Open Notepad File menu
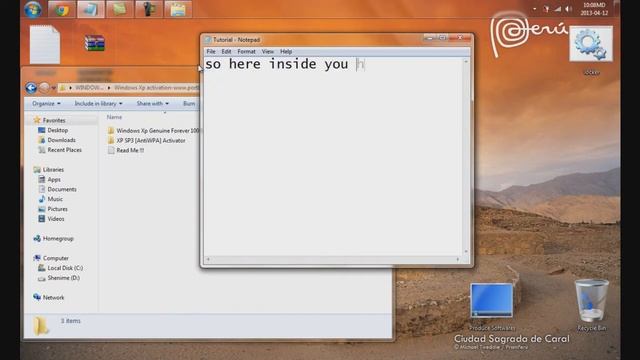Viewport: 640px width, 360px height. 211,51
